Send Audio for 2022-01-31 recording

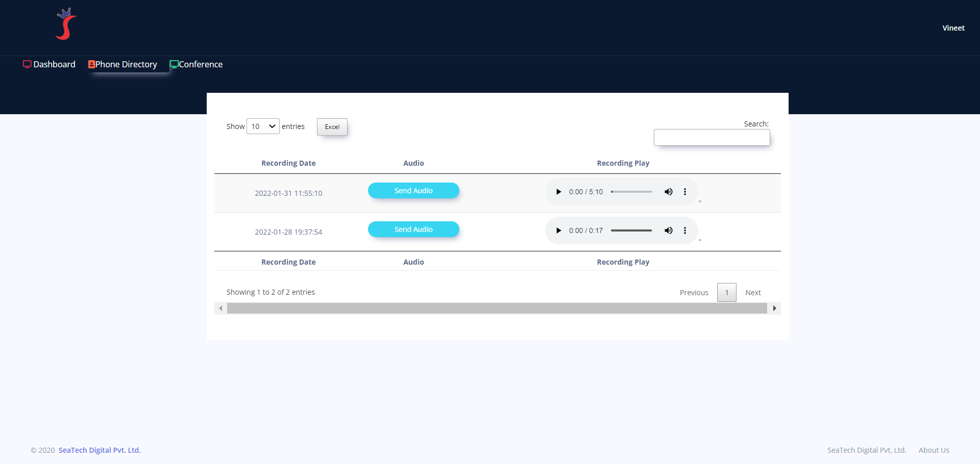click(413, 191)
